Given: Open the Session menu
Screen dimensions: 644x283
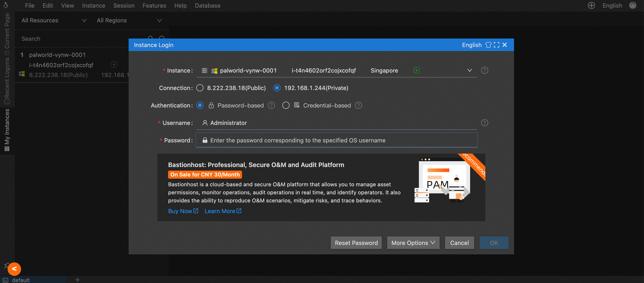Looking at the screenshot, I should tap(124, 6).
